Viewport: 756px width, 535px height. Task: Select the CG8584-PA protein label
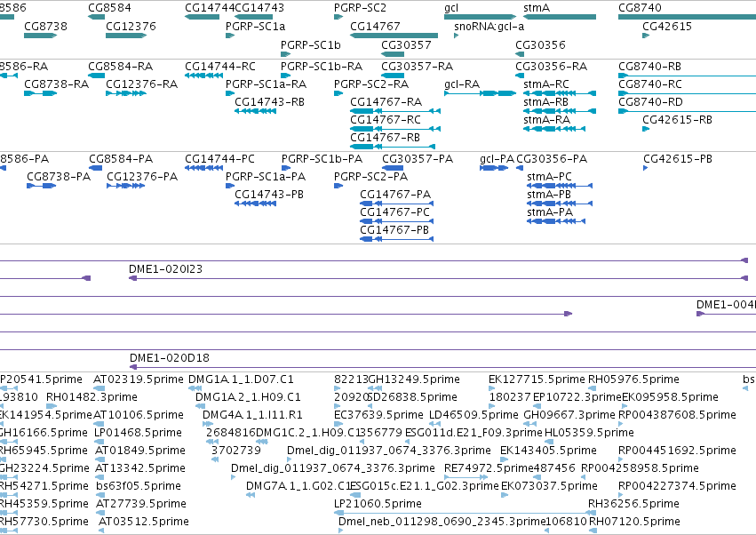coord(121,159)
